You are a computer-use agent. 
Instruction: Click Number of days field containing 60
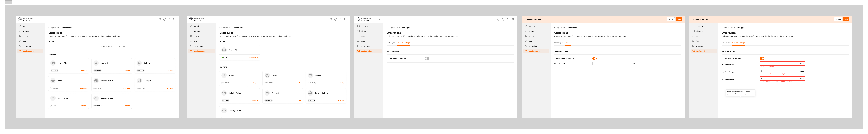pos(782,78)
